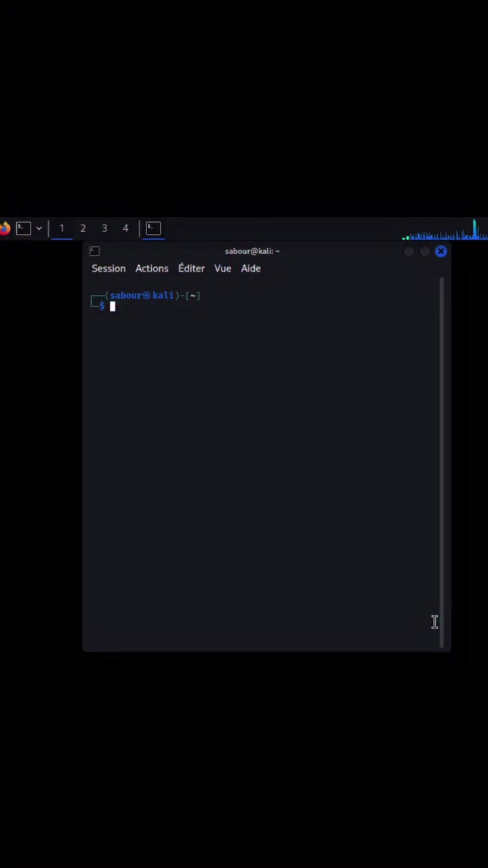488x868 pixels.
Task: Open the Session menu
Action: coord(108,269)
